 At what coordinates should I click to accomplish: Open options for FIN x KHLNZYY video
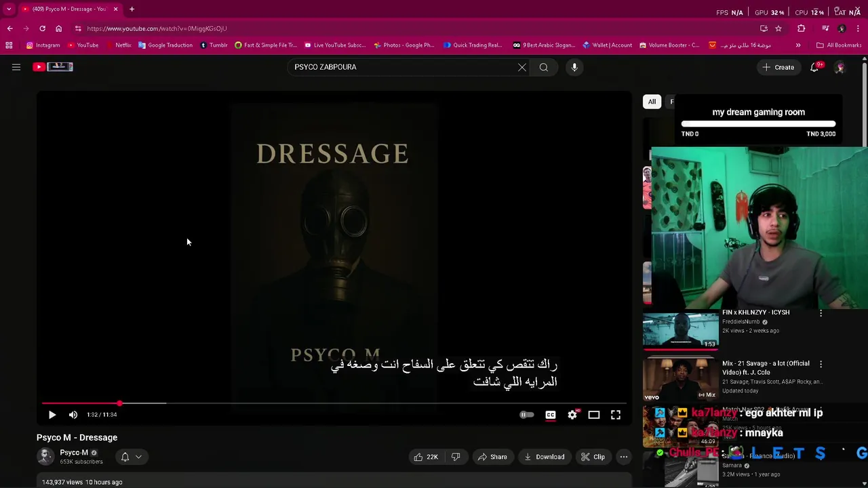click(821, 313)
